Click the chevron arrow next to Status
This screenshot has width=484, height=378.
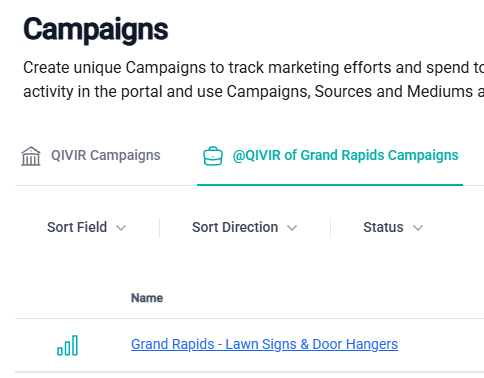[418, 228]
